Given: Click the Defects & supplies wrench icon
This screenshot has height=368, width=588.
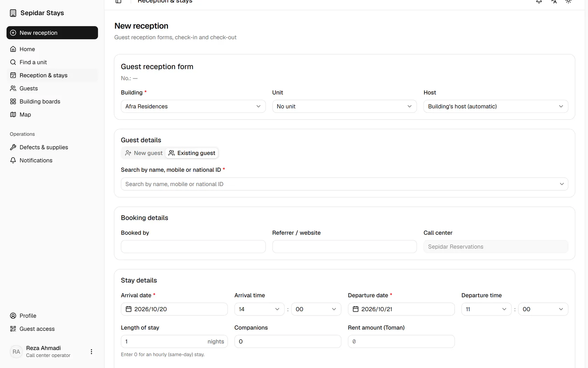Looking at the screenshot, I should (13, 147).
